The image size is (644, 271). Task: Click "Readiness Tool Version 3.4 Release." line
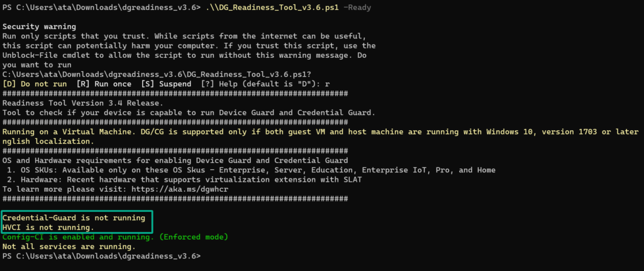tap(83, 103)
